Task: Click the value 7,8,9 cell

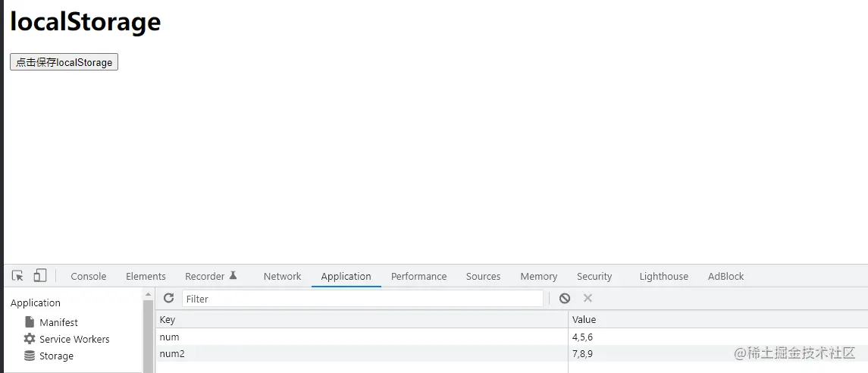Action: click(718, 353)
